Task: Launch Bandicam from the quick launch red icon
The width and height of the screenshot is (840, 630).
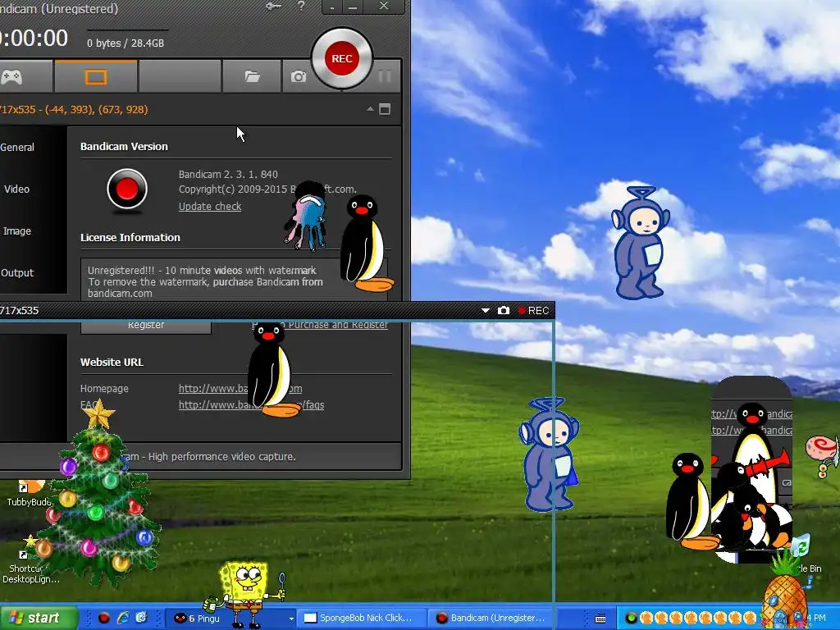Action: [x=103, y=618]
